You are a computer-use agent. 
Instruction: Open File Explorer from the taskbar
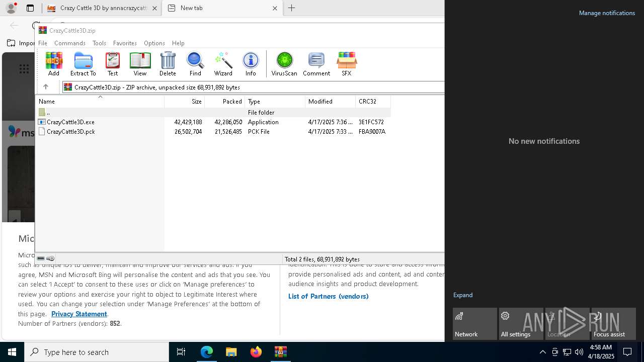click(x=231, y=352)
